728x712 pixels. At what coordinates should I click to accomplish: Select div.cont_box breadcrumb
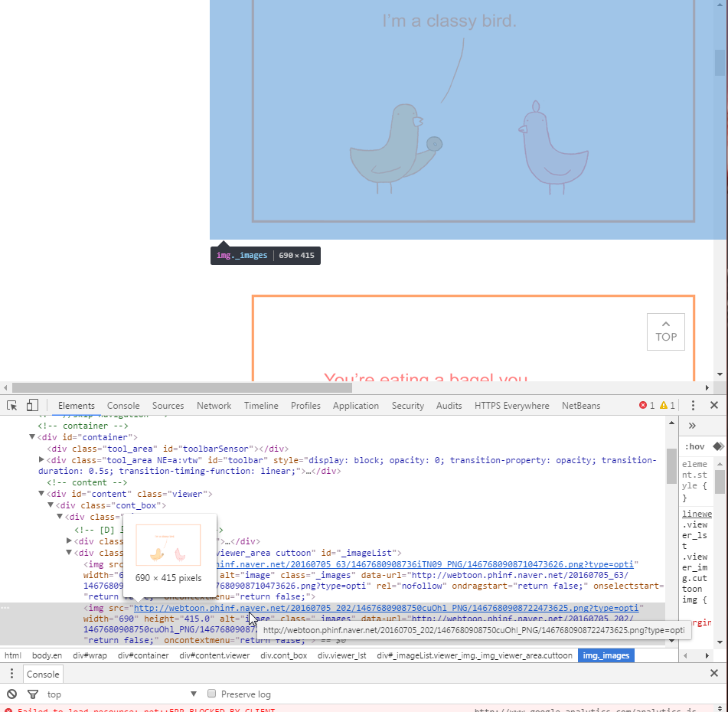pos(284,655)
